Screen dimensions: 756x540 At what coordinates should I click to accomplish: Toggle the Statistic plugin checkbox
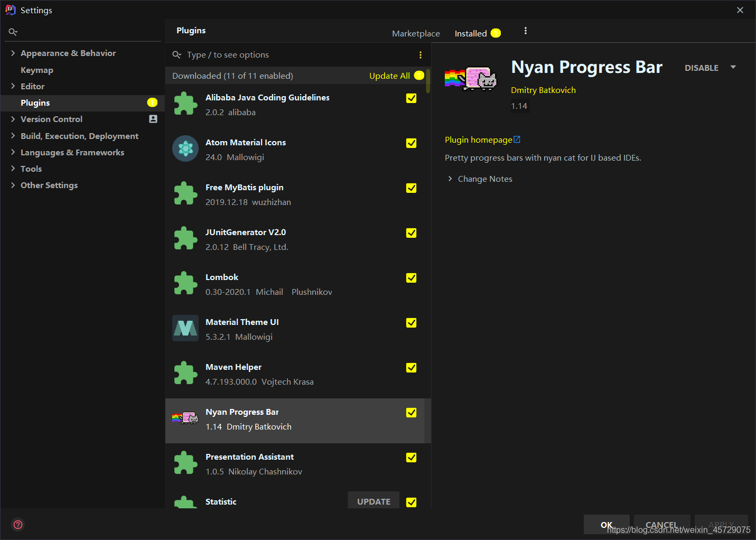pos(411,502)
